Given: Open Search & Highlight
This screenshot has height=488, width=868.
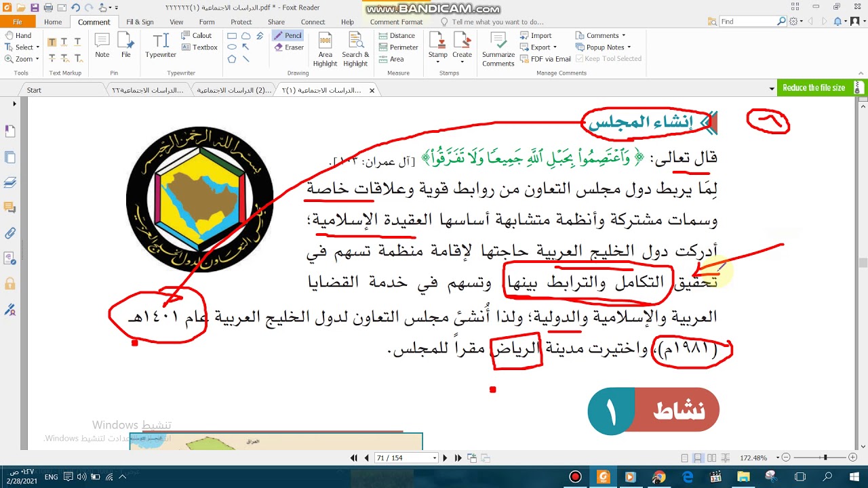Looking at the screenshot, I should (355, 49).
